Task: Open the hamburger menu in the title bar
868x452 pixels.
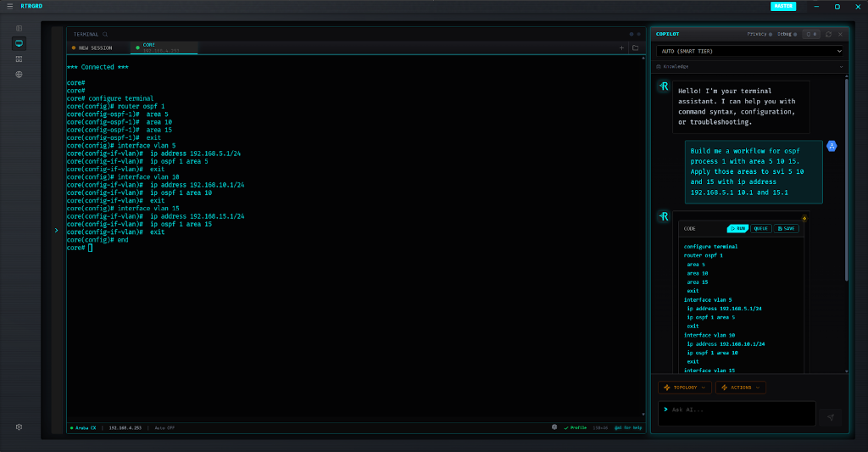Action: coord(9,6)
